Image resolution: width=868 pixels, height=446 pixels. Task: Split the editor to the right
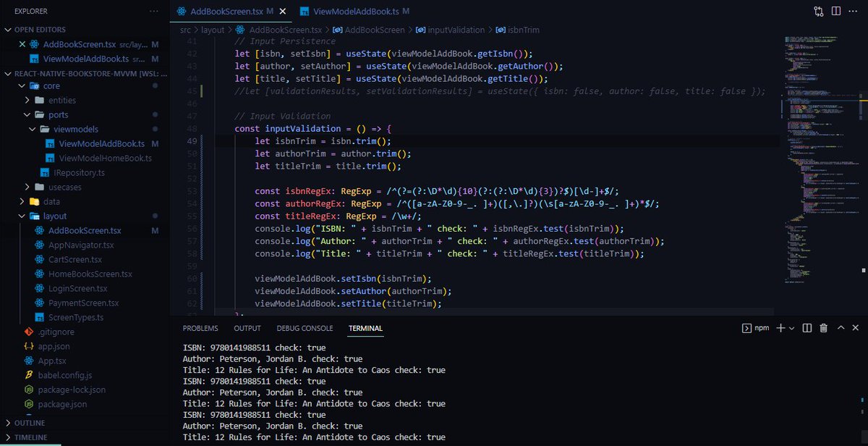pos(836,12)
